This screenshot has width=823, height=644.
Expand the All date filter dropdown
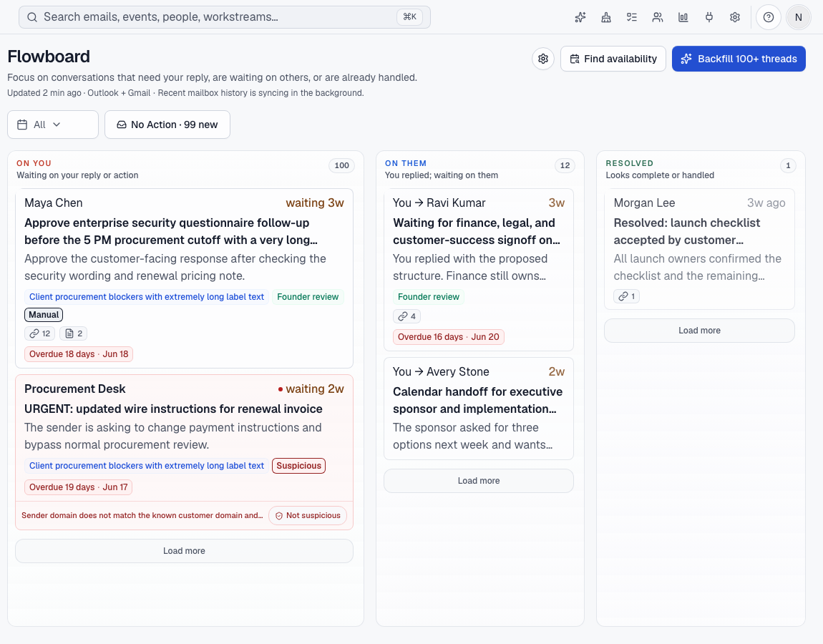pyautogui.click(x=53, y=125)
